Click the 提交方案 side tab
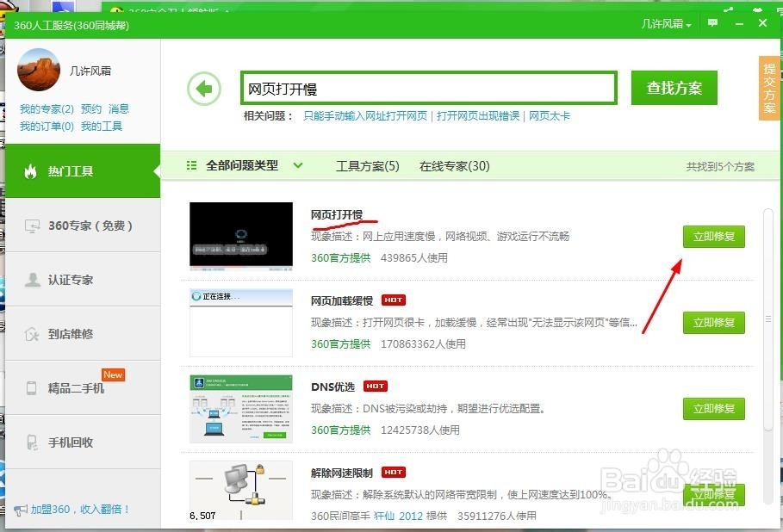Screen dimensions: 783x532 tap(768, 89)
